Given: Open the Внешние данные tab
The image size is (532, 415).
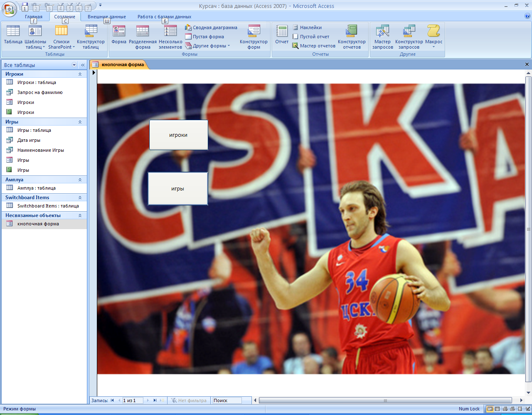Looking at the screenshot, I should pos(107,17).
